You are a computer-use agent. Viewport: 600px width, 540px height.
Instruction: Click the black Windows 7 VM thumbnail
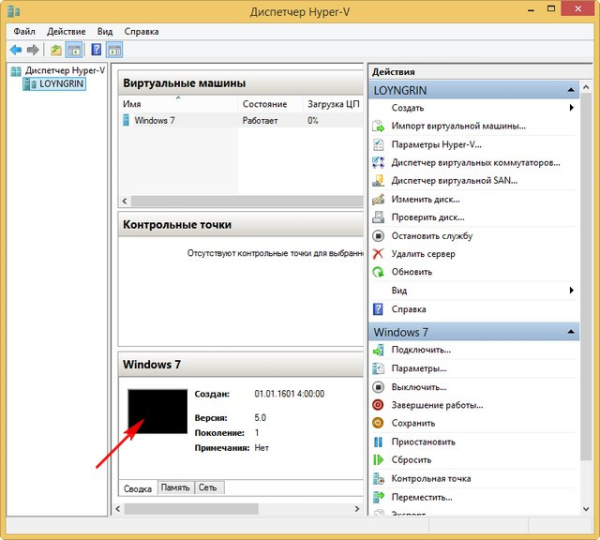(157, 412)
